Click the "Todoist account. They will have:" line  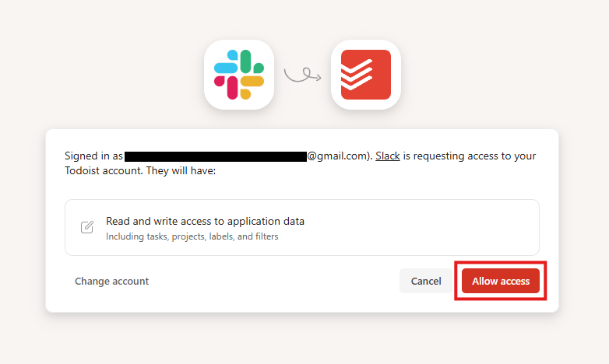[x=140, y=171]
